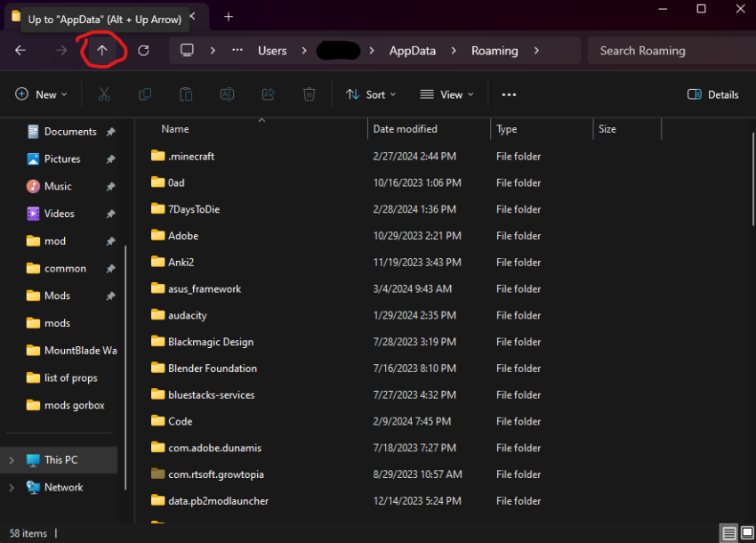The height and width of the screenshot is (543, 756).
Task: Open a new tab with the plus button
Action: [x=228, y=17]
